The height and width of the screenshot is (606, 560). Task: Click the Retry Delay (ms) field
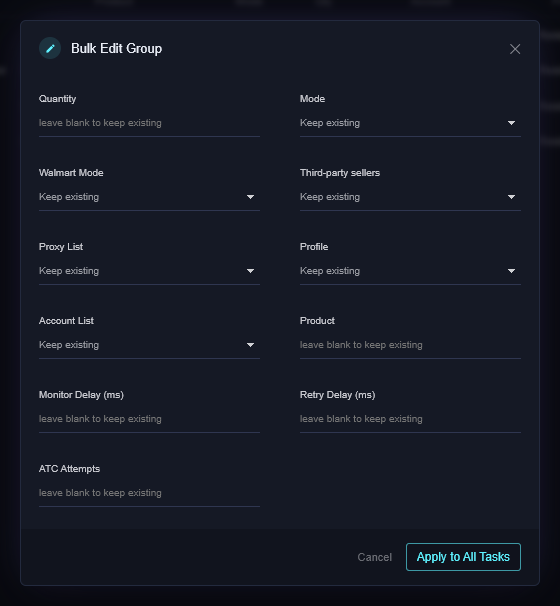[410, 419]
